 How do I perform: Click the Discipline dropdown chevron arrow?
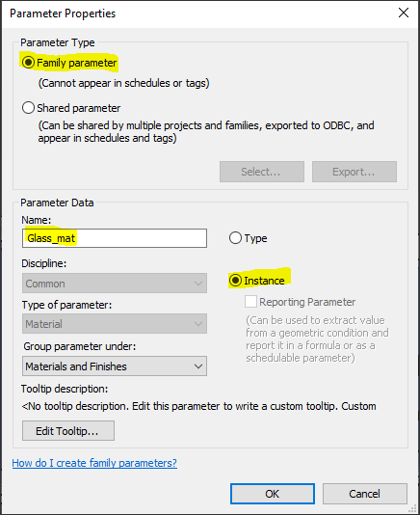198,284
